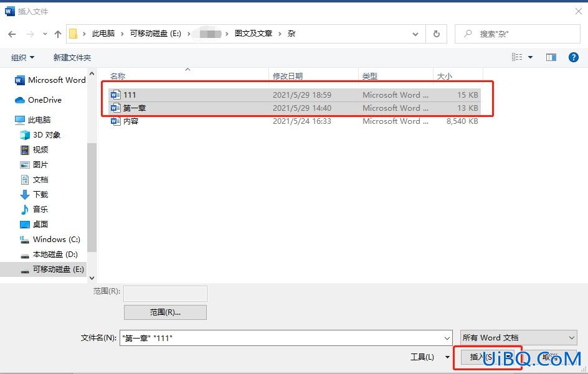Sort by 修改日期 column header
This screenshot has height=374, width=588.
288,77
